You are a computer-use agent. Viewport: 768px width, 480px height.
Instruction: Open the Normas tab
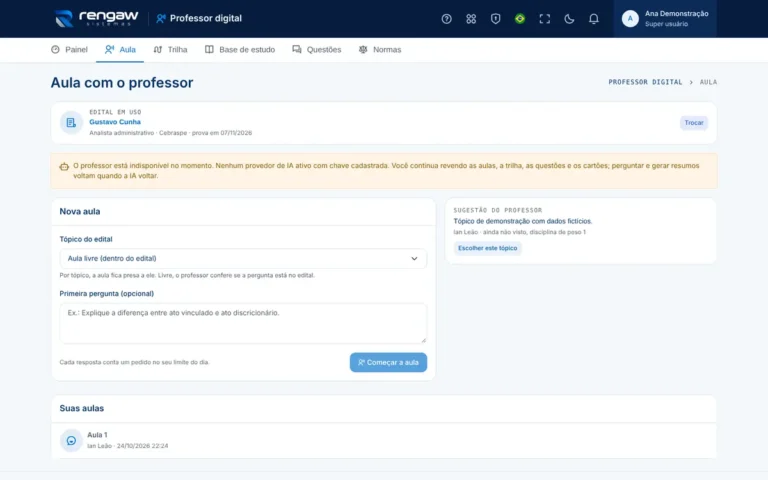click(380, 49)
